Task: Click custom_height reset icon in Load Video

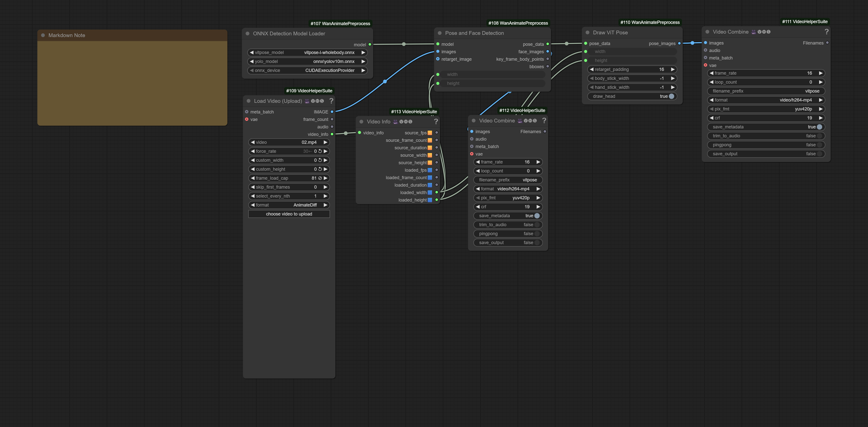Action: point(320,169)
